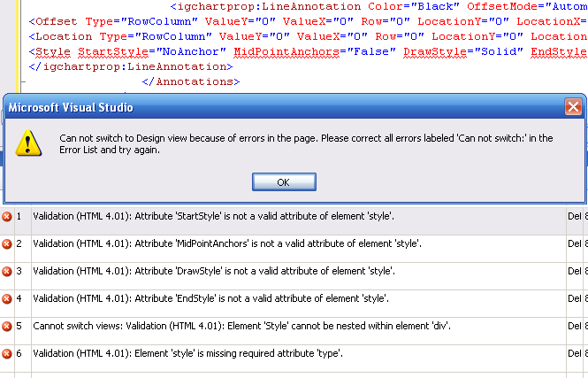The width and height of the screenshot is (588, 378).
Task: Select error icon for missing 'type' attribute error
Action: click(x=7, y=353)
